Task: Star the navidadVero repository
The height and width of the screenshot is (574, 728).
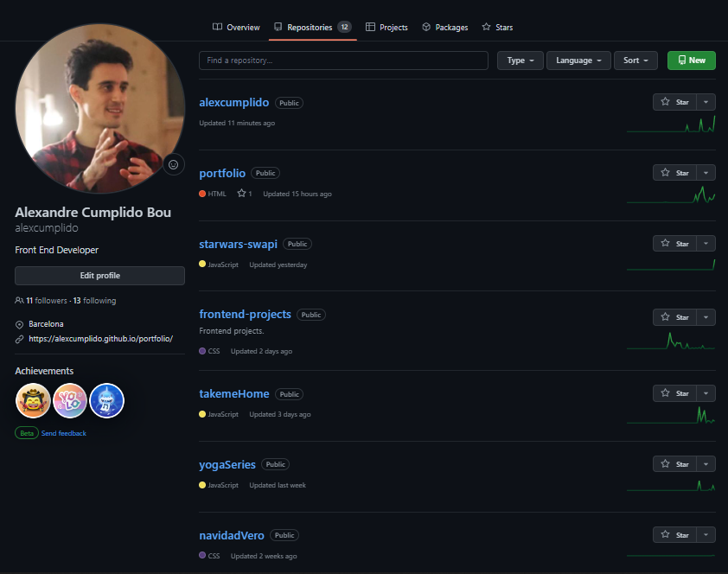Action: tap(674, 535)
